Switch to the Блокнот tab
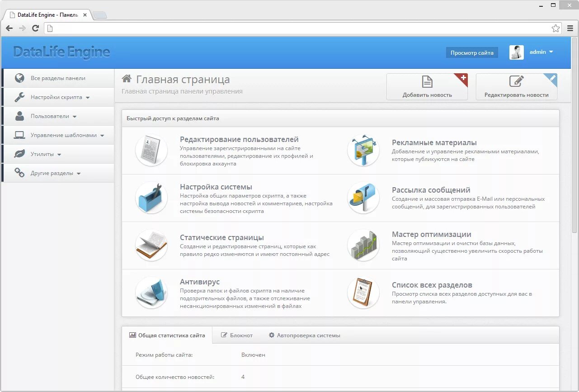Screen dimensions: 579x392 pyautogui.click(x=237, y=335)
